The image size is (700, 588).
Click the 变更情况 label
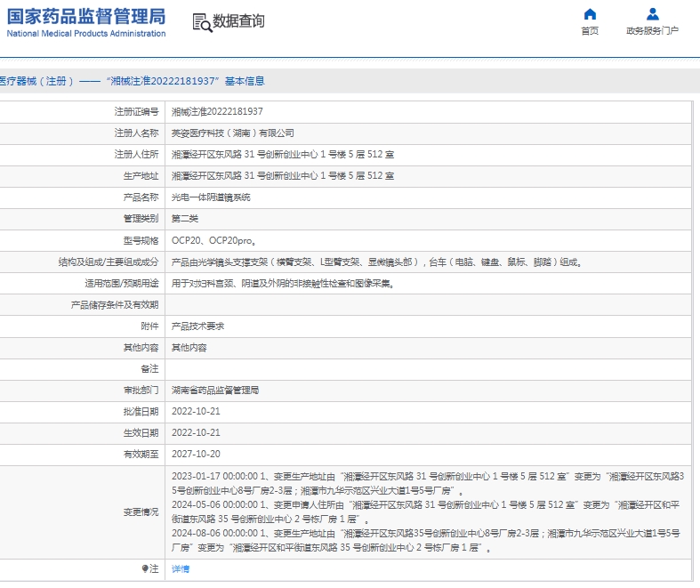[x=141, y=512]
